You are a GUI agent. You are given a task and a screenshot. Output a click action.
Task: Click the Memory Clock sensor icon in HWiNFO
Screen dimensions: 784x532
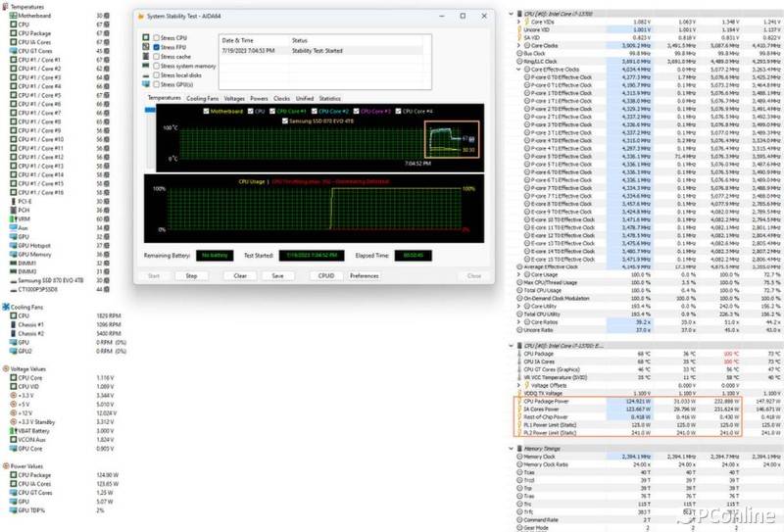[520, 457]
